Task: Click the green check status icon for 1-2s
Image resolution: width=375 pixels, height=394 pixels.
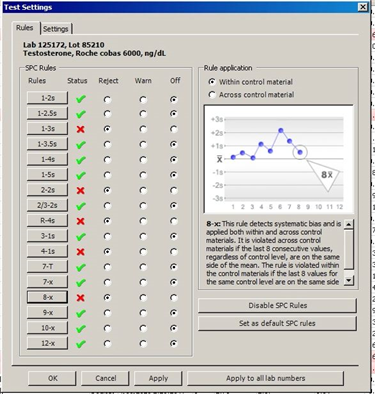Action: point(80,99)
